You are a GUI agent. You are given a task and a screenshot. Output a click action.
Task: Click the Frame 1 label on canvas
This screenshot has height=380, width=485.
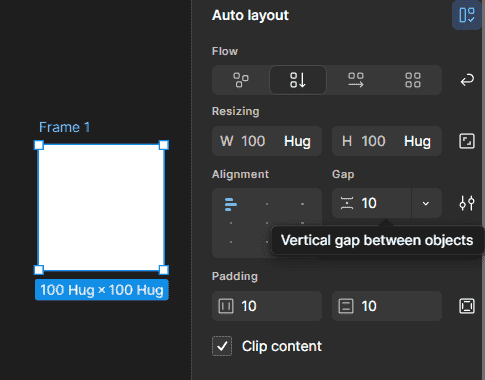pyautogui.click(x=64, y=127)
